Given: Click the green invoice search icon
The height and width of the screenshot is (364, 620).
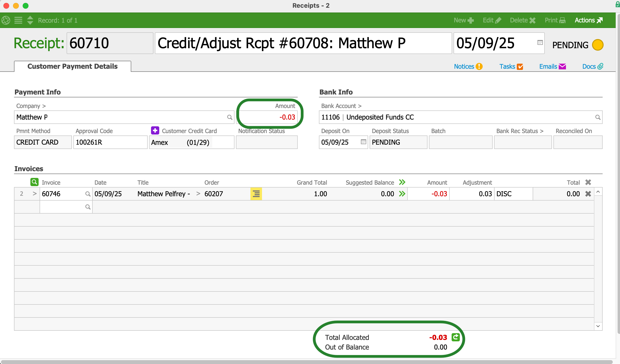Looking at the screenshot, I should click(34, 182).
